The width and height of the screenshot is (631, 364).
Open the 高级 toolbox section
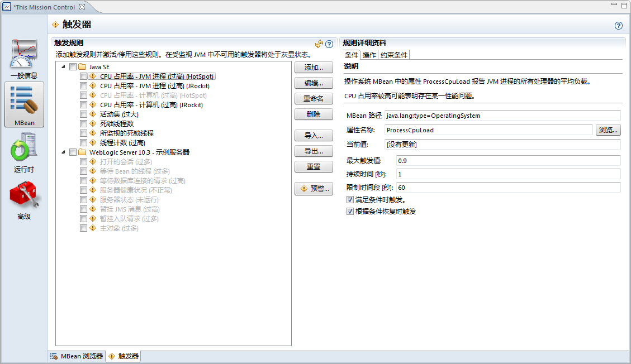coord(24,199)
